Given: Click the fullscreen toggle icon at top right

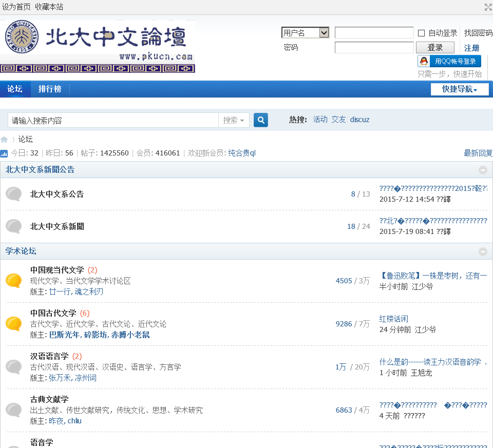Looking at the screenshot, I should point(488,7).
